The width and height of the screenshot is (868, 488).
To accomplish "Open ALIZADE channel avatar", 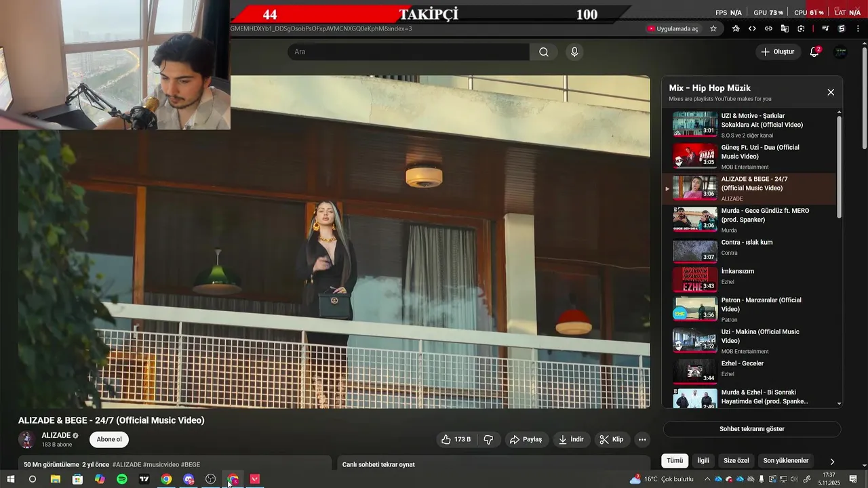I will point(27,439).
